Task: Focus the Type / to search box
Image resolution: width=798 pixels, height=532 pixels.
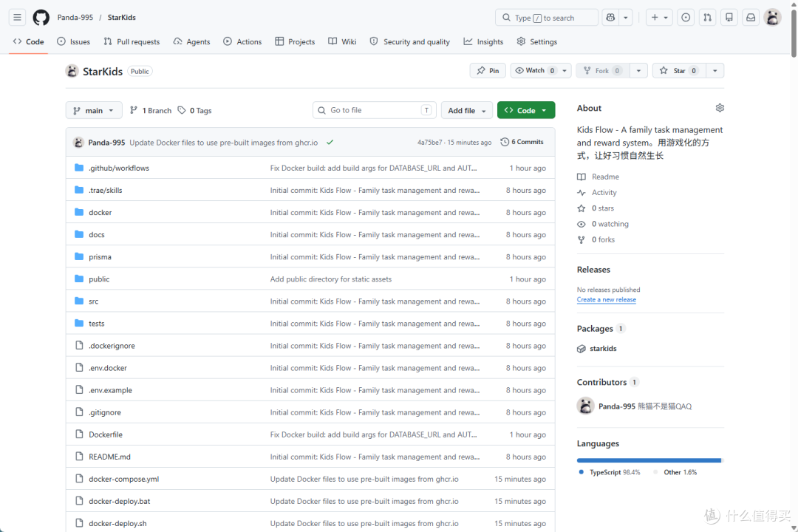Action: coord(546,17)
